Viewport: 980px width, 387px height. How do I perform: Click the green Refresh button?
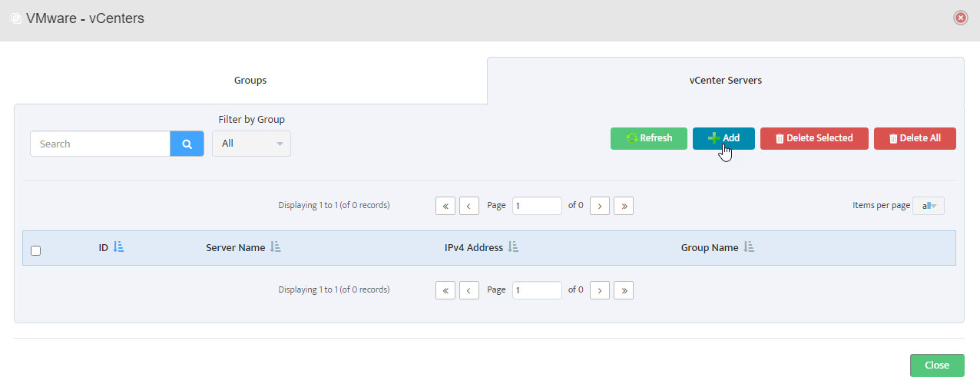pyautogui.click(x=649, y=138)
